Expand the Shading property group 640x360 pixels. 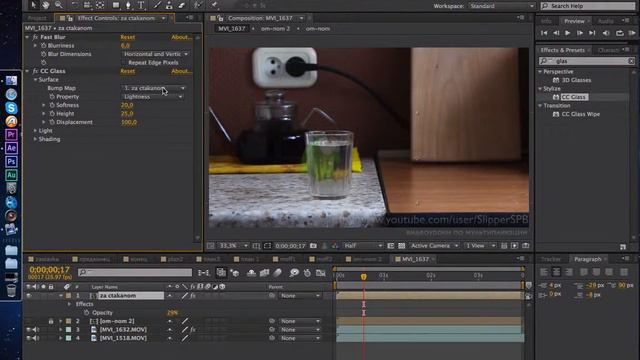(36, 139)
